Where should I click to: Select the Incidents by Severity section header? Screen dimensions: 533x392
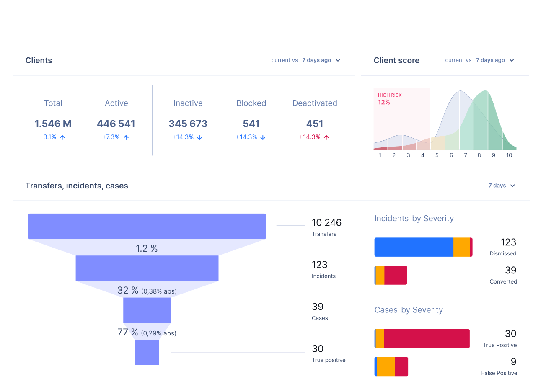414,218
